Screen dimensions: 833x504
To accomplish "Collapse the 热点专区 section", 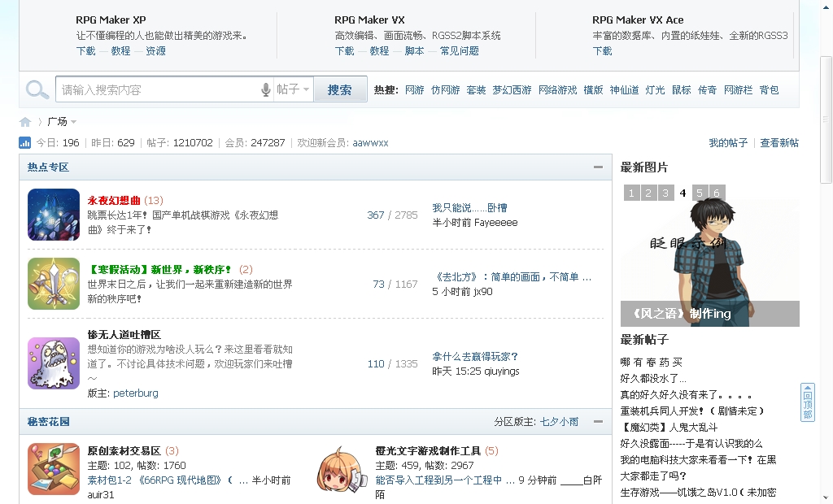I will point(598,167).
